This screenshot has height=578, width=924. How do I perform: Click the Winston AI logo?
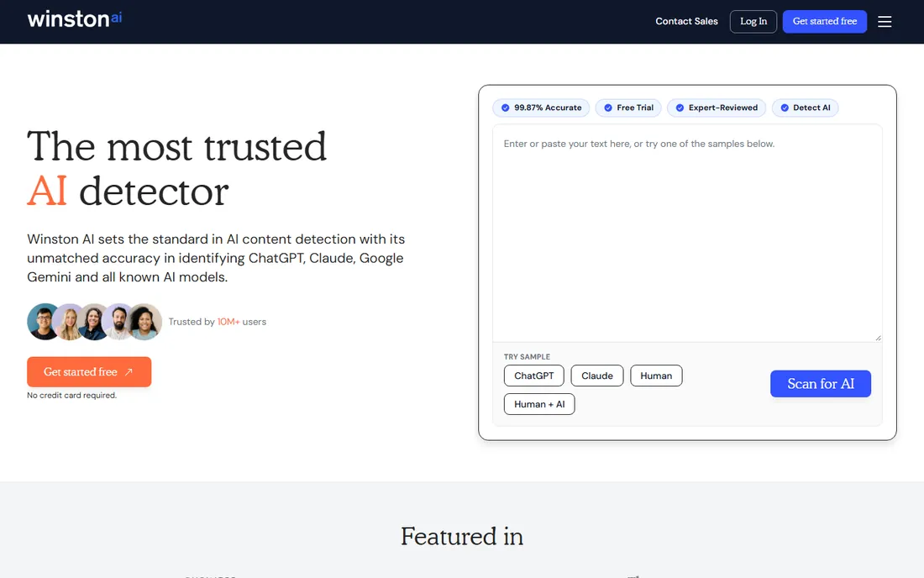(74, 18)
